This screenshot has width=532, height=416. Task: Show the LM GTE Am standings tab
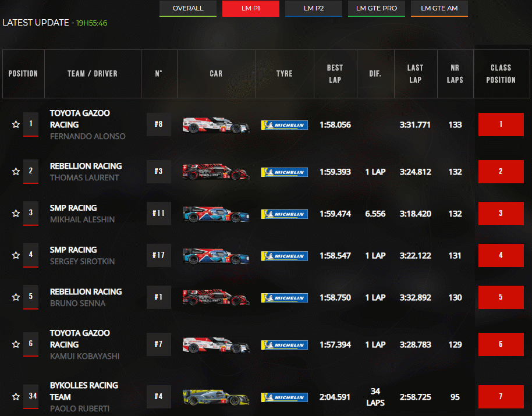pyautogui.click(x=439, y=9)
